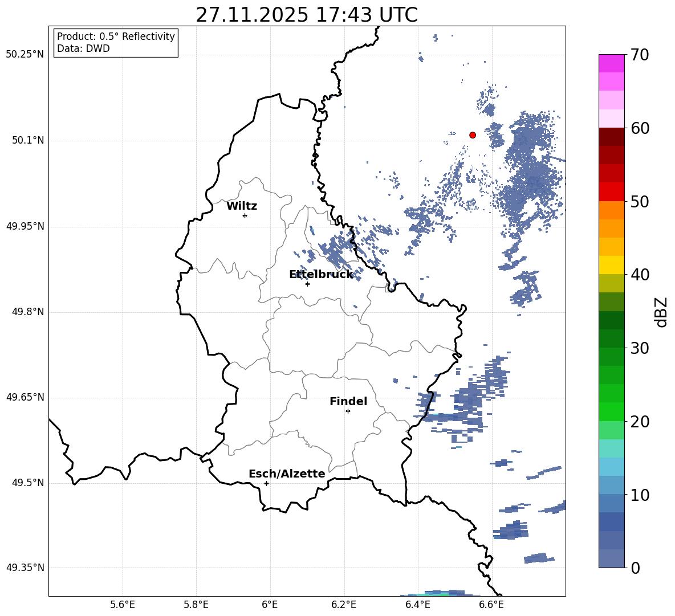Click the colorbar tick label 60
This screenshot has width=675, height=616.
click(x=640, y=128)
